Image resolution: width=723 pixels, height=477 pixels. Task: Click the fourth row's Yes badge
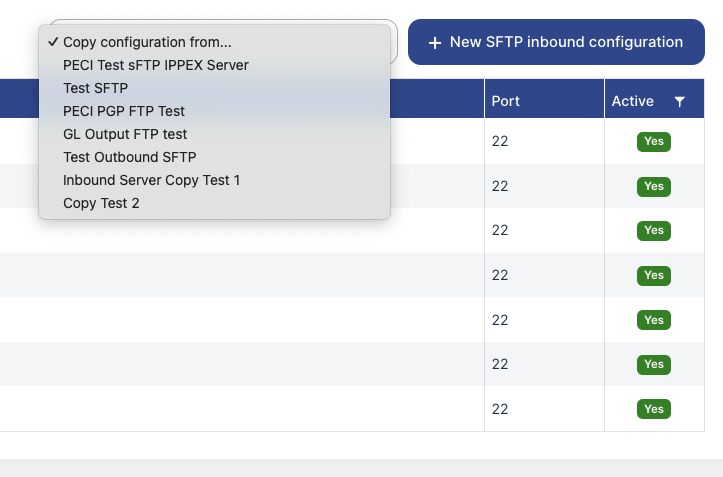pos(653,275)
